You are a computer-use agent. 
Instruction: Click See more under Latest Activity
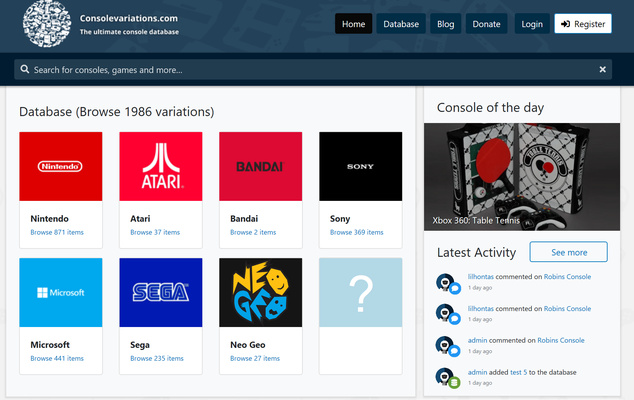[568, 252]
